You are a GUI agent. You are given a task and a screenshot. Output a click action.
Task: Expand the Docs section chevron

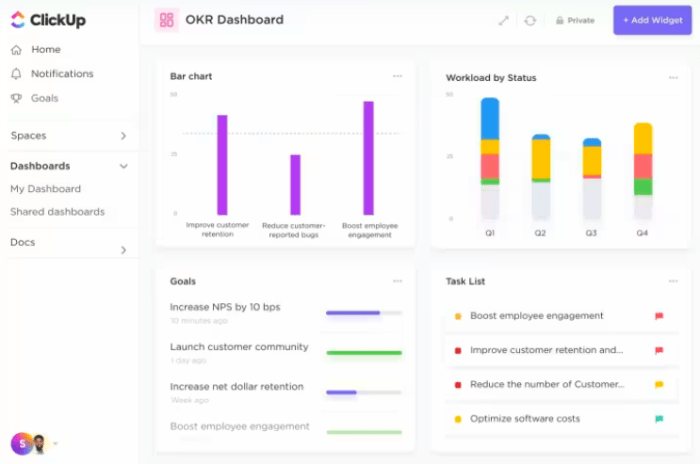coord(124,250)
